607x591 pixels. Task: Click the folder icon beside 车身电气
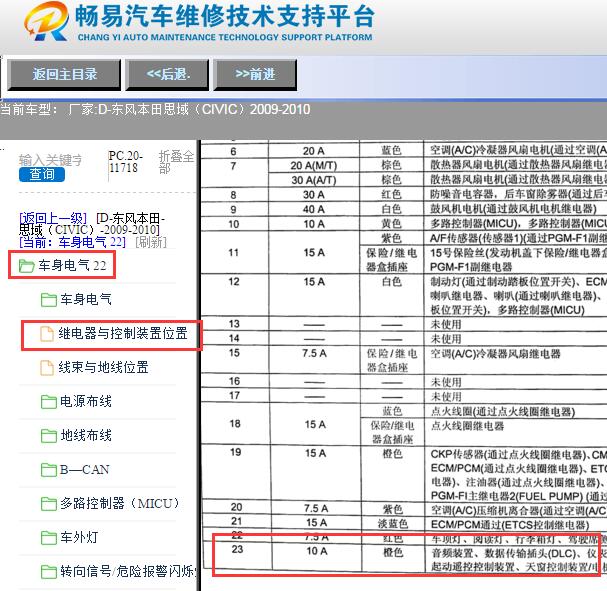coord(49,300)
